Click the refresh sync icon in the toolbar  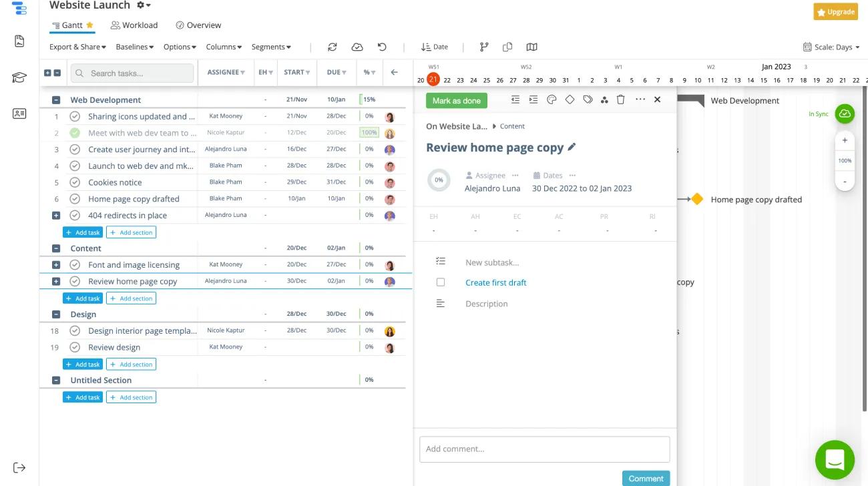point(333,47)
